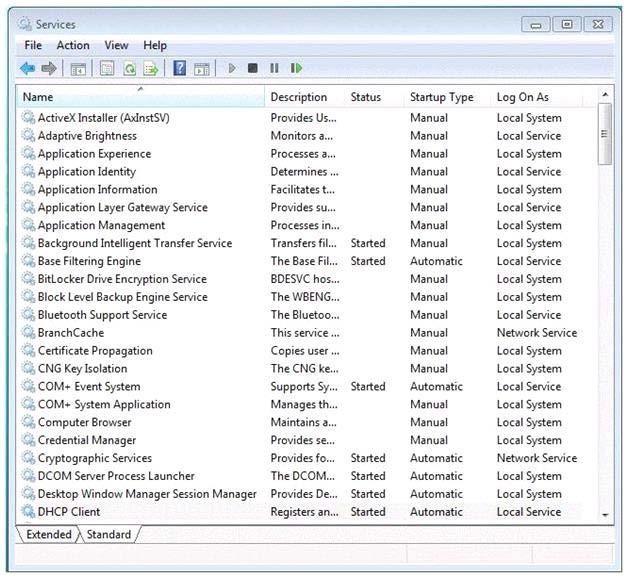Click Started status for Cryptographic Services

coord(368,457)
